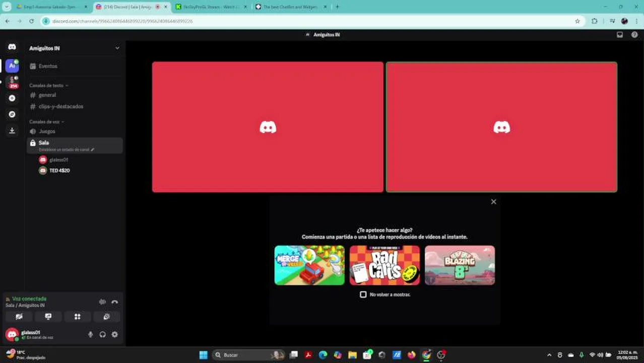Open the browser extensions puzzle icon
Screen dimensions: 644x363
pyautogui.click(x=595, y=21)
